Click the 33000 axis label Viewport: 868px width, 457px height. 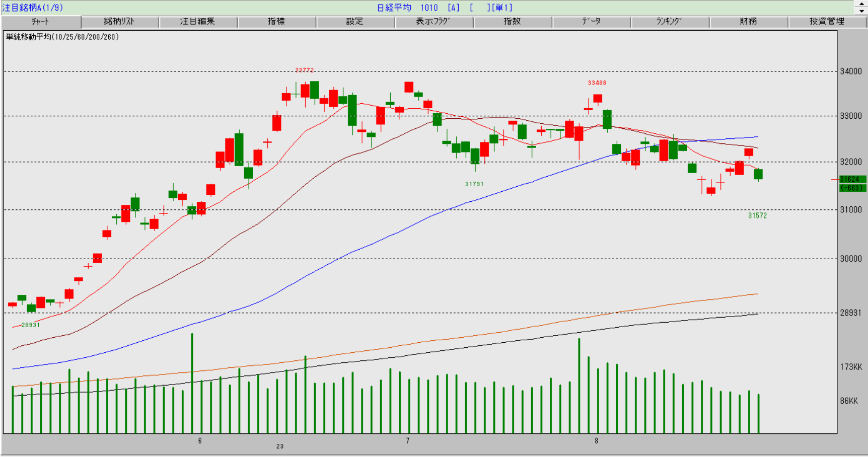pyautogui.click(x=851, y=116)
